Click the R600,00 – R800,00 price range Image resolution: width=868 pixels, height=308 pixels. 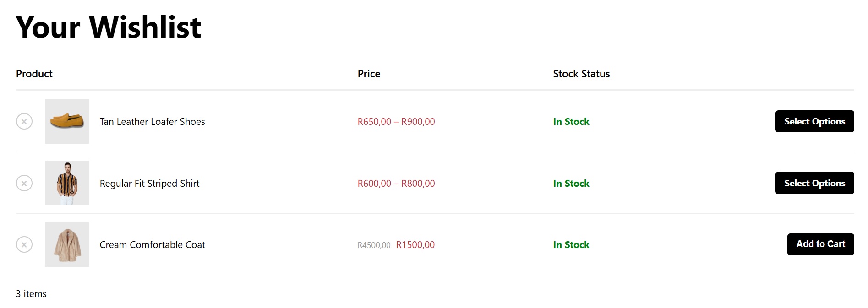[x=396, y=184]
